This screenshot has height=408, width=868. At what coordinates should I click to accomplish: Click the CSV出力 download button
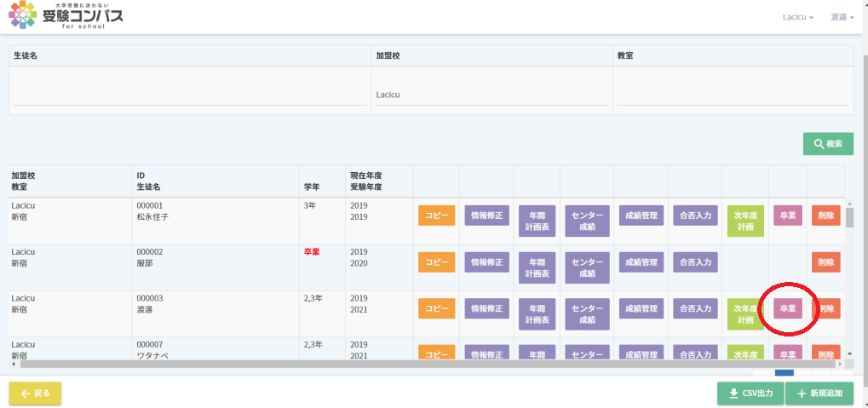click(x=750, y=394)
